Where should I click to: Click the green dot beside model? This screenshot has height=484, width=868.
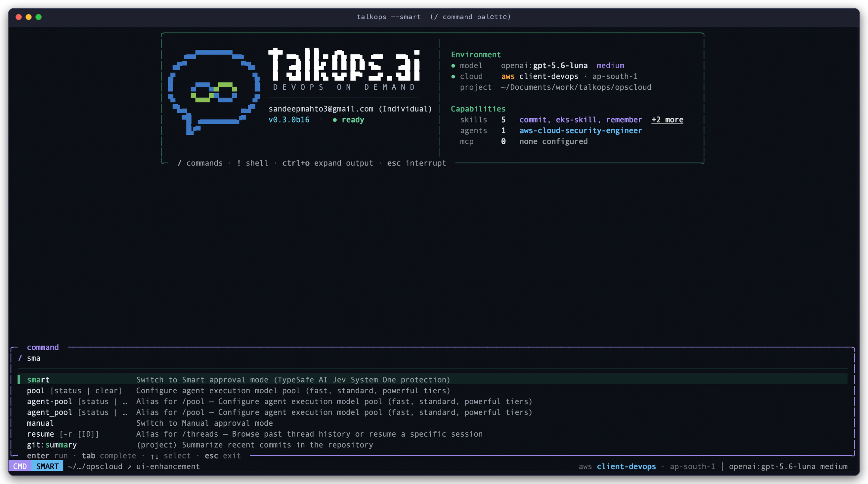(453, 66)
